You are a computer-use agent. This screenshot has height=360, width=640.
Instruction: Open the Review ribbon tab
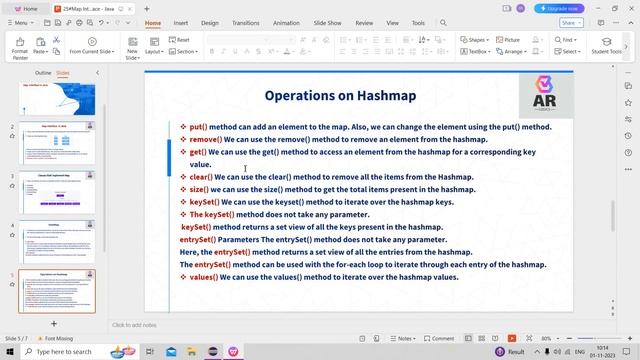364,23
